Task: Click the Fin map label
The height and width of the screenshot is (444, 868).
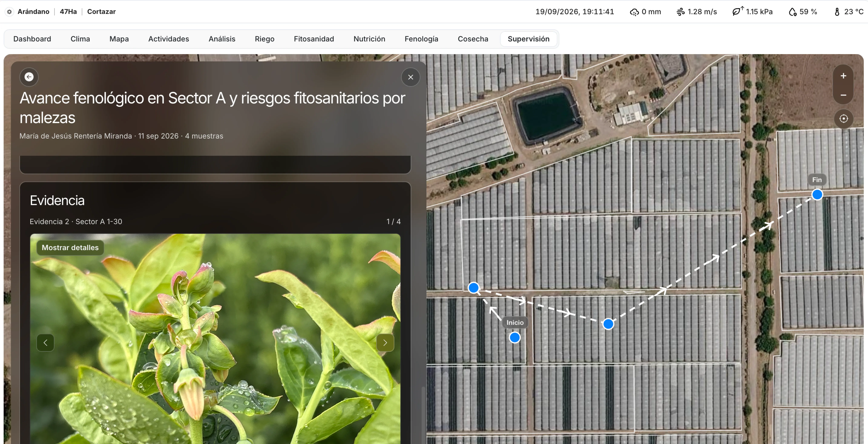Action: 817,180
